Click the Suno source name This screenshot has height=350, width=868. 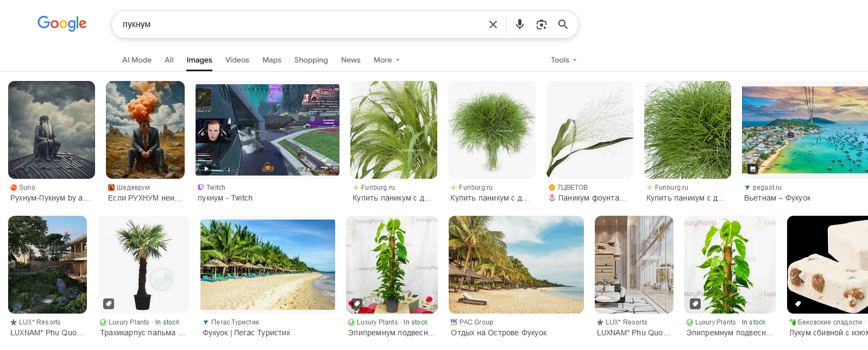27,187
